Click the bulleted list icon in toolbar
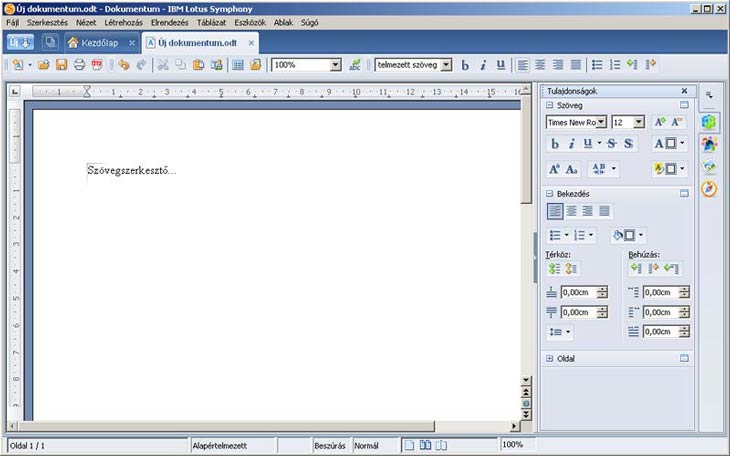This screenshot has width=730, height=456. click(597, 65)
